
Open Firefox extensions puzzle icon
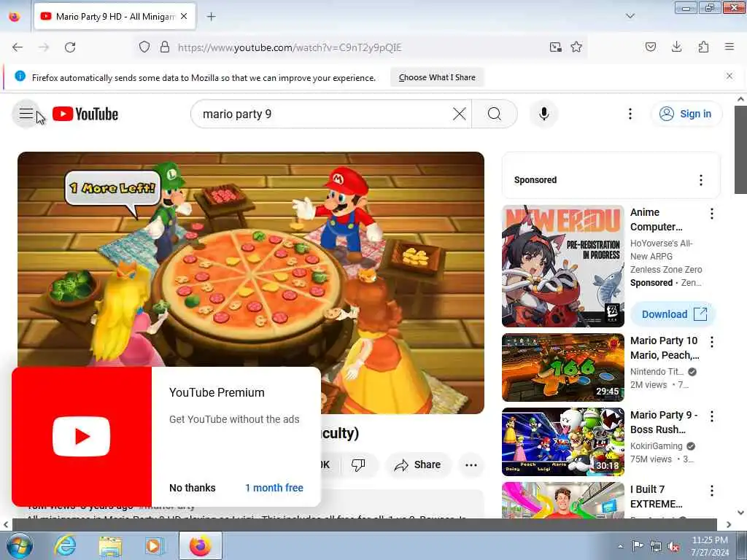[x=703, y=47]
